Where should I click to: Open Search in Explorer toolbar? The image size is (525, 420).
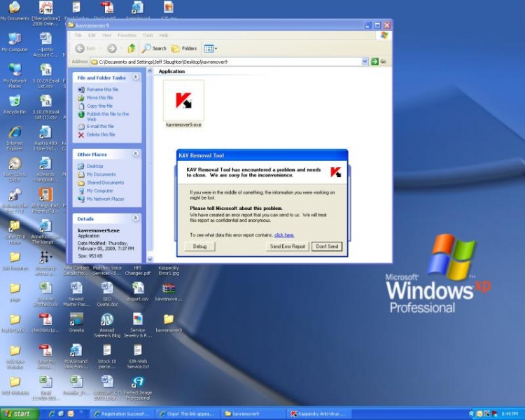[x=154, y=48]
